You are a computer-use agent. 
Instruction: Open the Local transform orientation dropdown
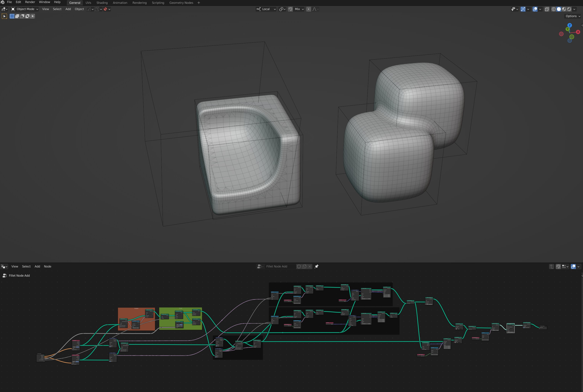[266, 9]
